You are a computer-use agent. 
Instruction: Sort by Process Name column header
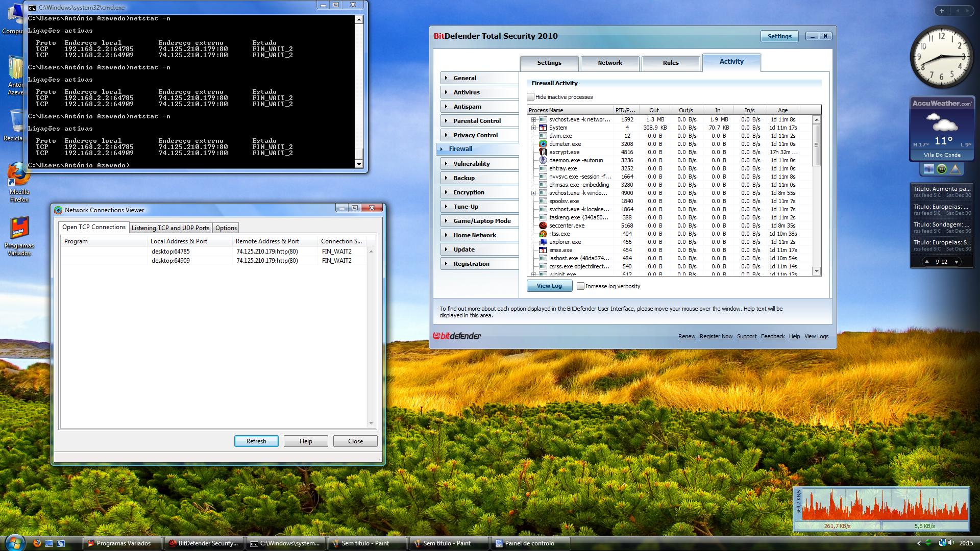(570, 110)
